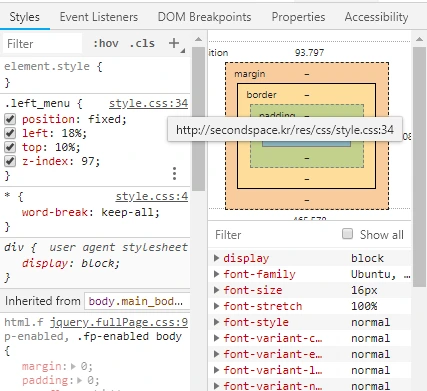Image resolution: width=427 pixels, height=391 pixels.
Task: Open jquery.fullPage.css:9 source link
Action: (x=119, y=322)
